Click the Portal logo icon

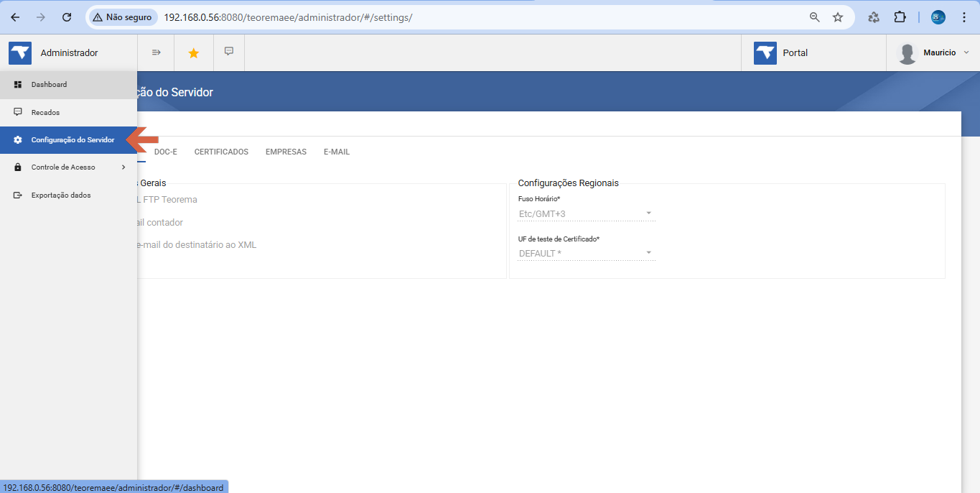click(765, 53)
